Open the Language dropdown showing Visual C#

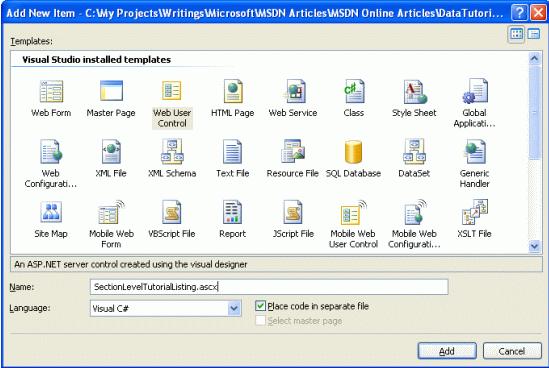[x=234, y=308]
